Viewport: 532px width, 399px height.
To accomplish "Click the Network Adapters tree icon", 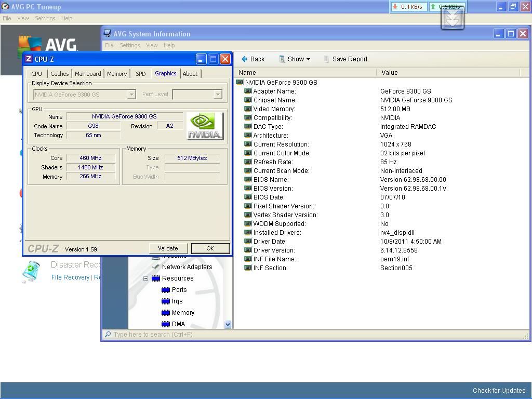I will pos(156,267).
